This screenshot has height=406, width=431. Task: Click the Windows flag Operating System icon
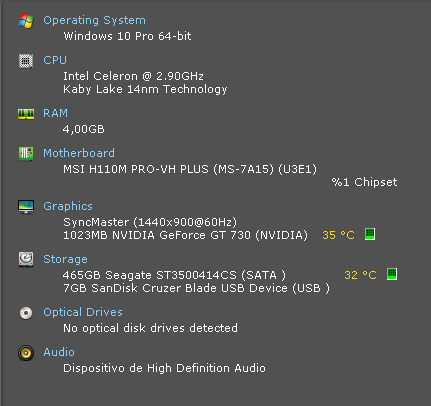[26, 21]
